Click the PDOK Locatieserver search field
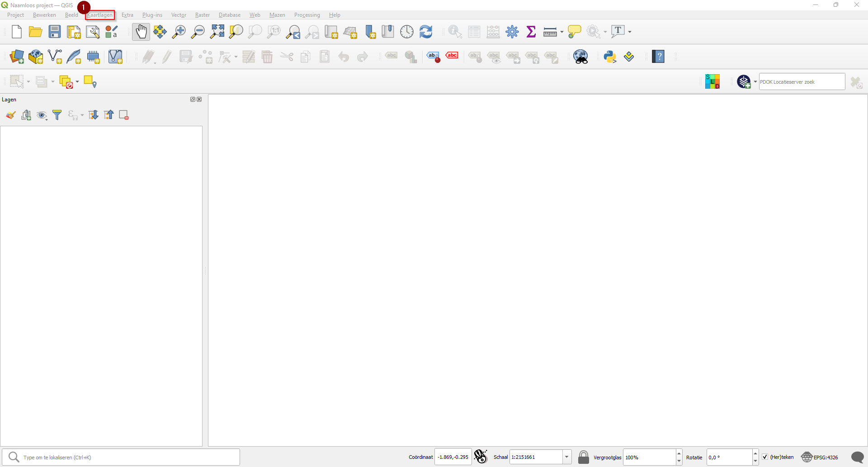This screenshot has height=467, width=868. click(x=802, y=82)
